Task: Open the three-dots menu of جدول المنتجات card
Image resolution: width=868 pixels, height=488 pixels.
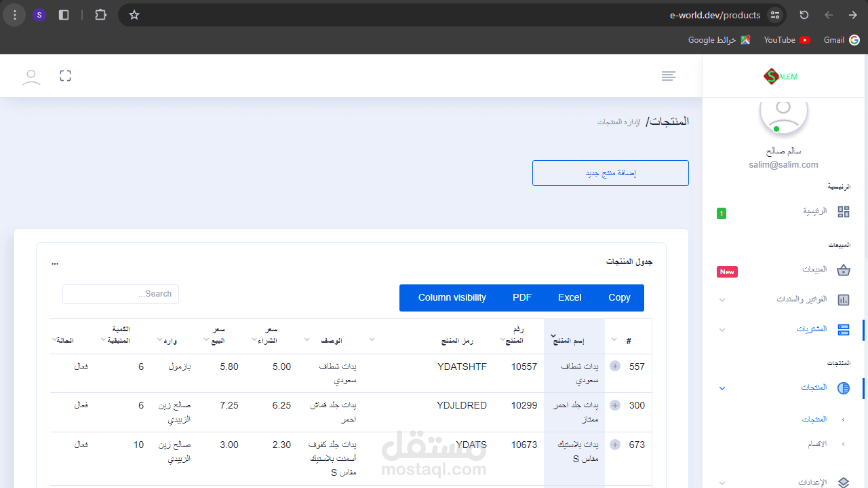Action: 55,262
